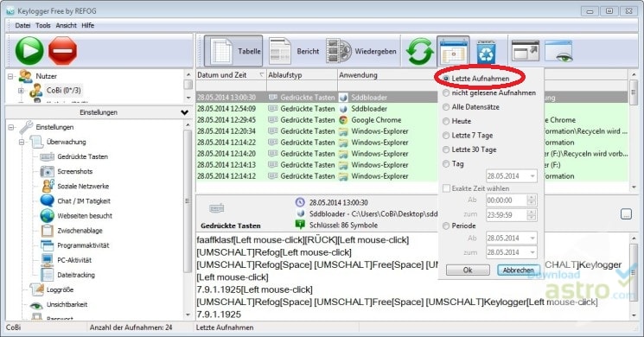Collapse the Einstellungen panel header chevron

coord(184,112)
